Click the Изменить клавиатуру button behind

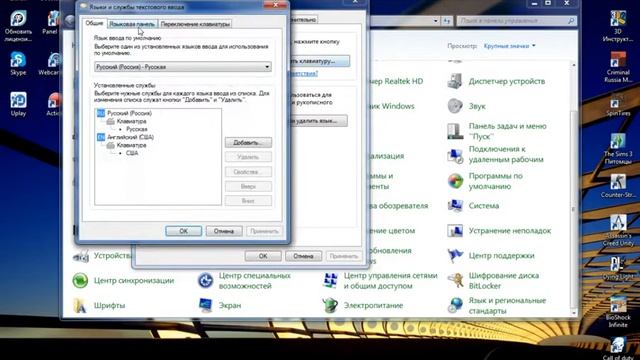click(x=319, y=61)
